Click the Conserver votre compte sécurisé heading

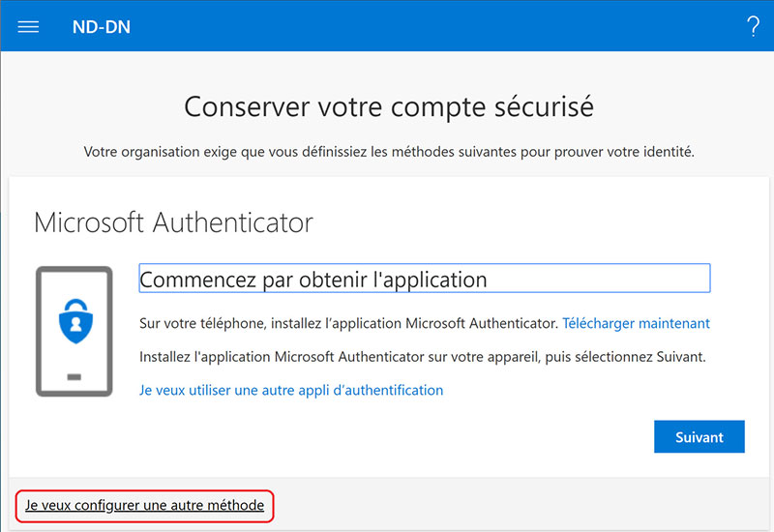tap(388, 105)
